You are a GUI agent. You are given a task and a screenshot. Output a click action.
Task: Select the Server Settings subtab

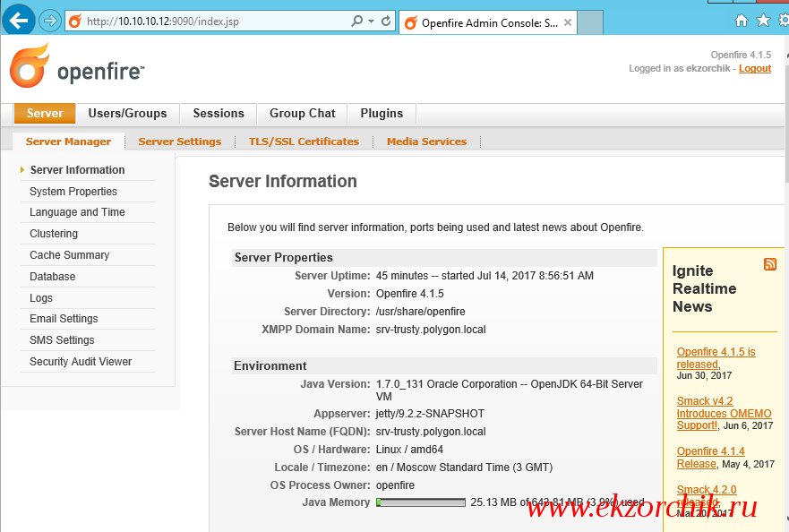pyautogui.click(x=180, y=142)
